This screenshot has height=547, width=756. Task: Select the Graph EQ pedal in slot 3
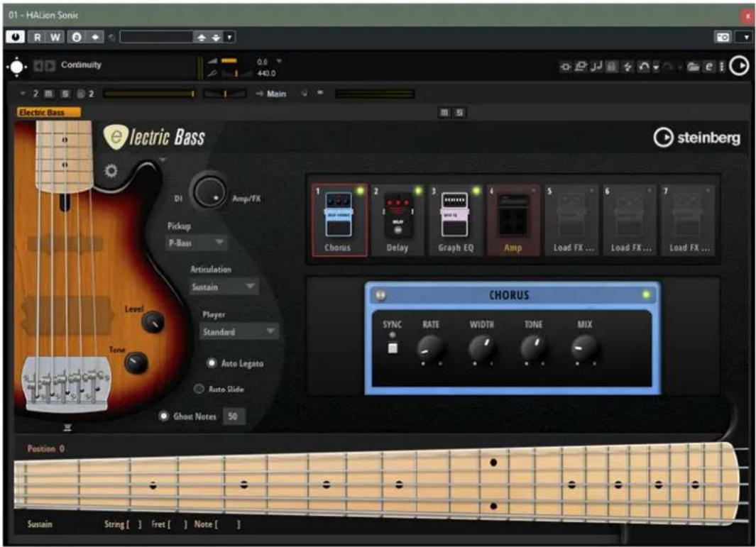(x=456, y=220)
